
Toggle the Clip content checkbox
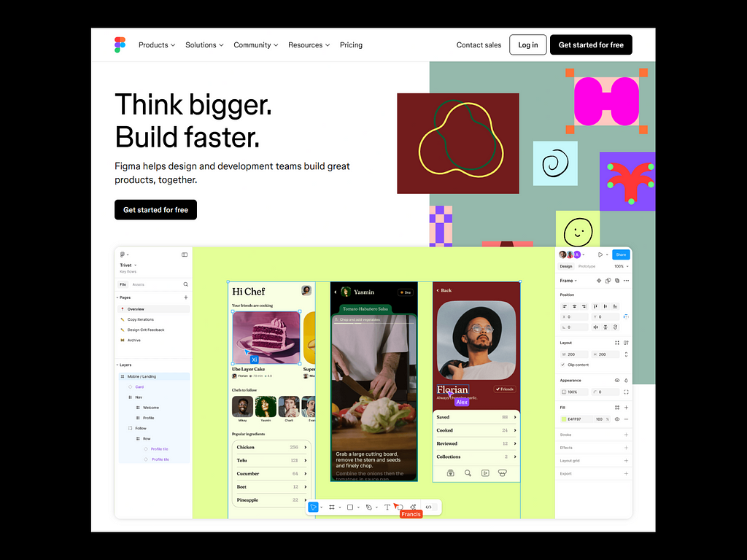click(562, 365)
